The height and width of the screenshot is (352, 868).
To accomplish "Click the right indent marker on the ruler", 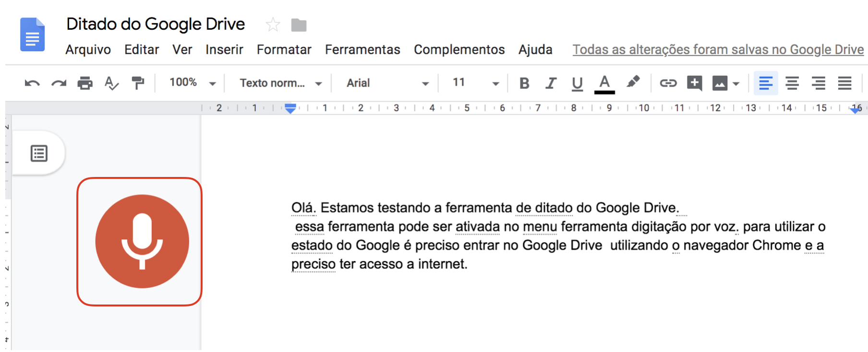I will (855, 110).
